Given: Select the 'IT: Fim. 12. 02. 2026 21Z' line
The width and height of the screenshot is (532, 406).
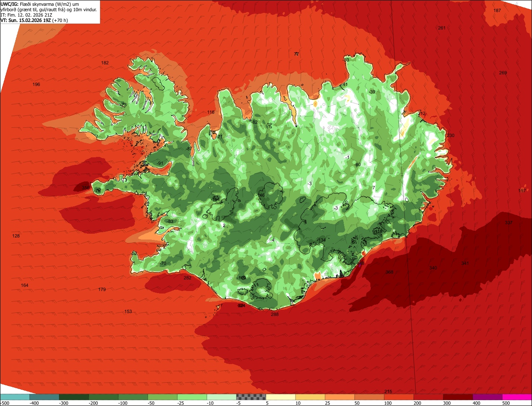Looking at the screenshot, I should (27, 15).
